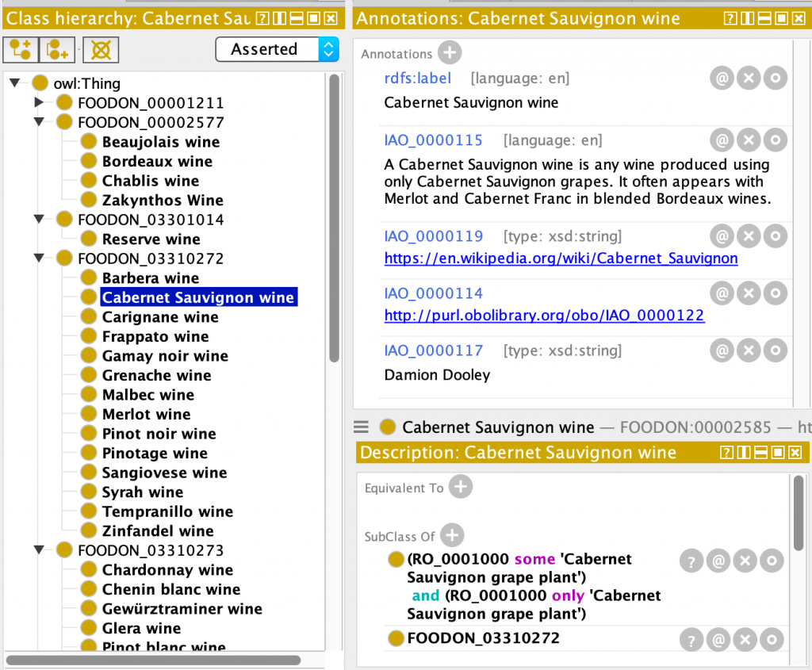The width and height of the screenshot is (812, 670).
Task: Delete the IAO_0000119 annotation
Action: point(749,236)
